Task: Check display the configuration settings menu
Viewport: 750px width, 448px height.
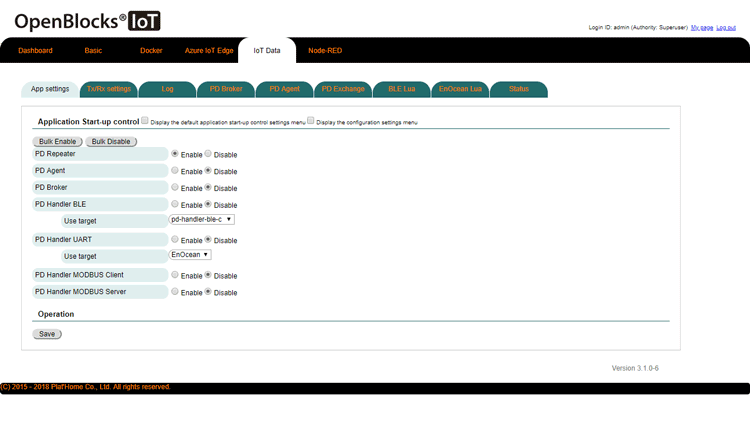Action: 311,121
